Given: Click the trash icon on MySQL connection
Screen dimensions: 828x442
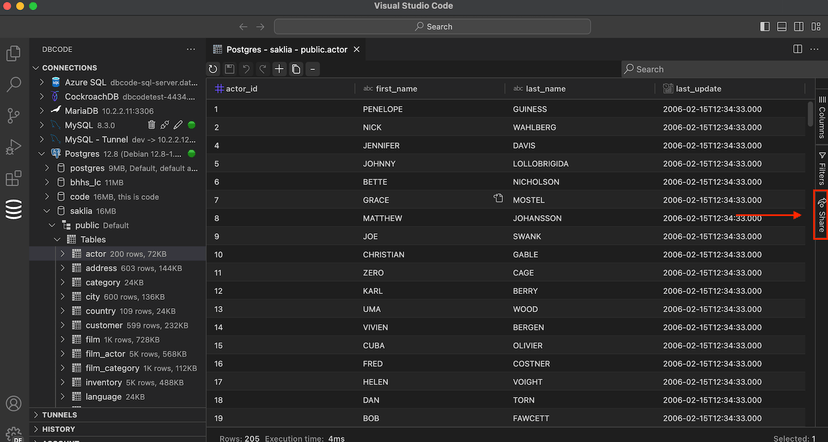Looking at the screenshot, I should coord(152,125).
